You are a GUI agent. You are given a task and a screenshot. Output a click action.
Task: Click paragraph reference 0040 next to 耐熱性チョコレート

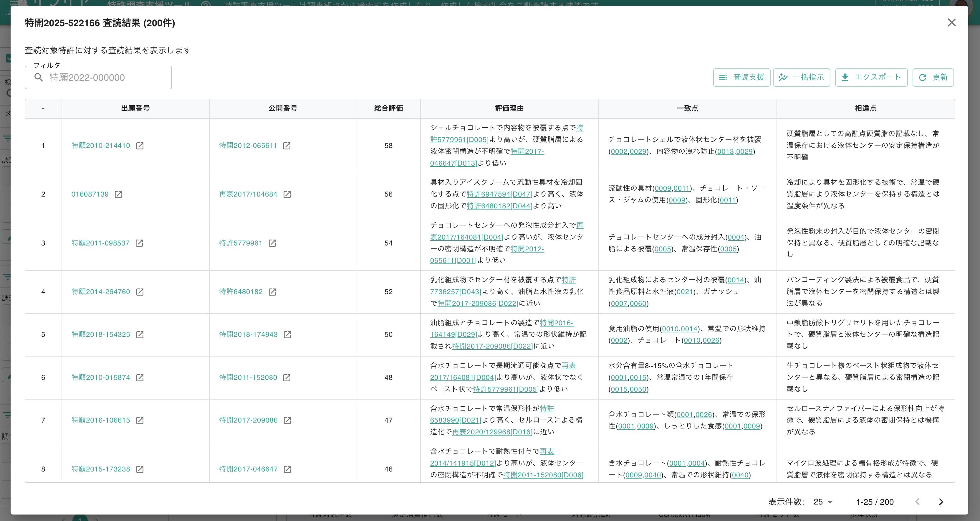[653, 475]
